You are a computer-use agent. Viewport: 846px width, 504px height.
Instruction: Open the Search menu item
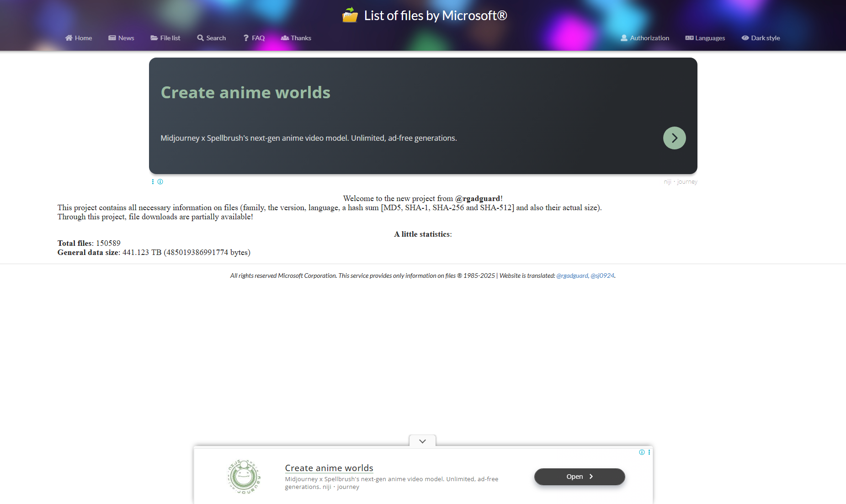click(x=212, y=38)
